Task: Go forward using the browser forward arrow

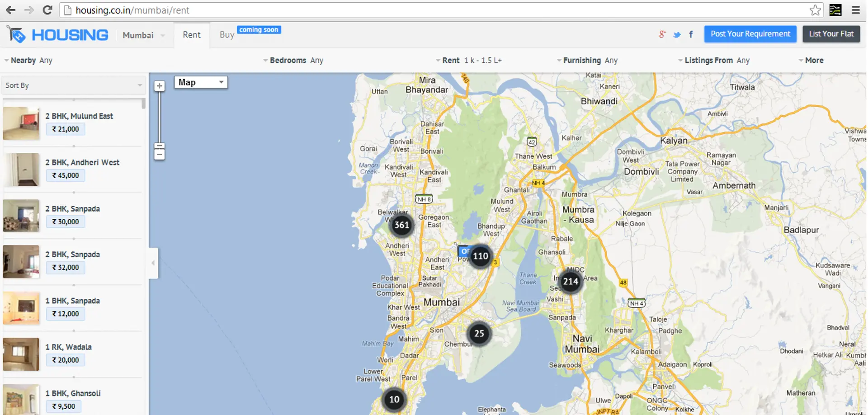Action: pos(29,10)
